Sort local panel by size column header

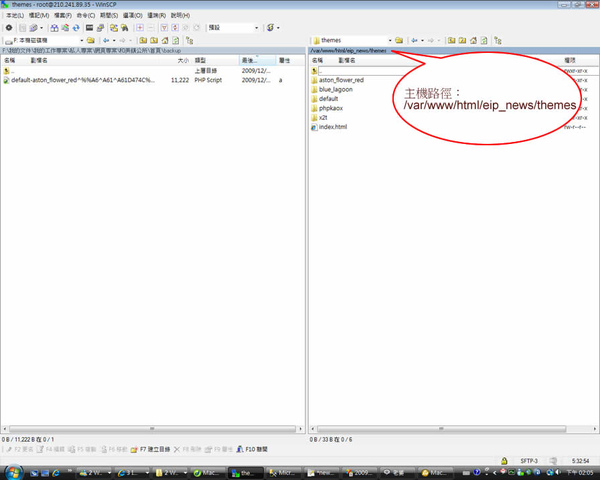tap(183, 60)
